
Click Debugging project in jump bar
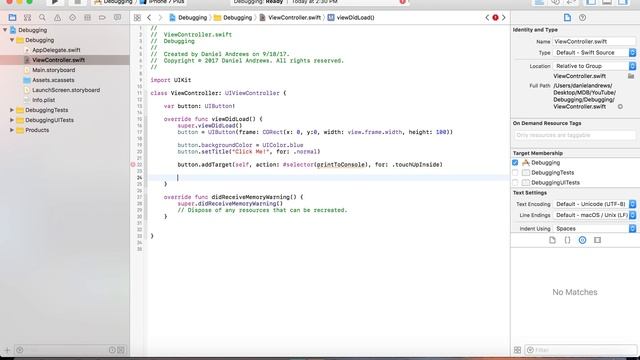pos(188,18)
